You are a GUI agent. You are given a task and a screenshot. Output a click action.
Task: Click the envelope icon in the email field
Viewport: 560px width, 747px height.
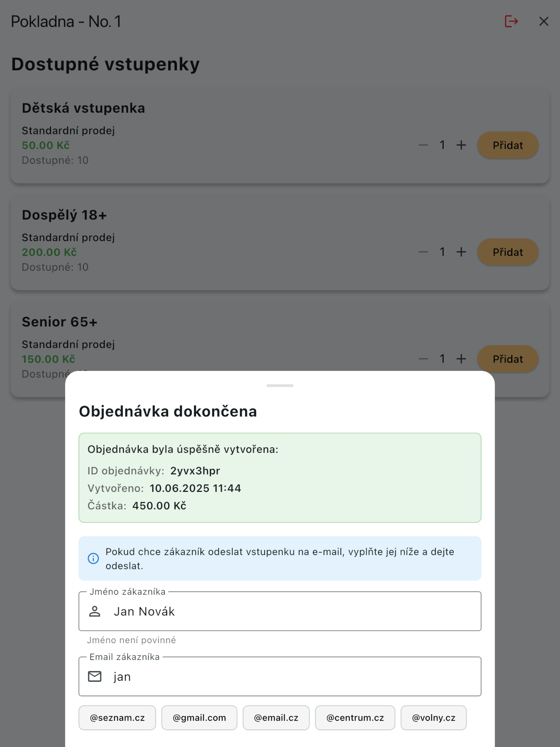click(94, 676)
